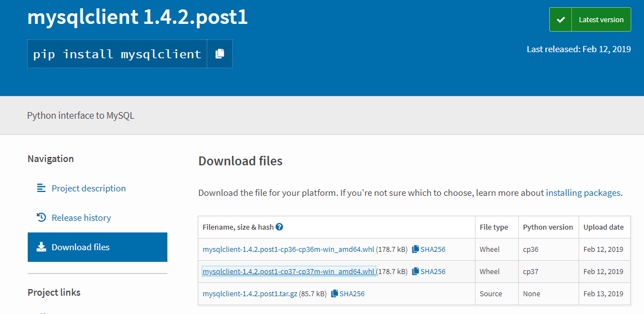Image resolution: width=644 pixels, height=314 pixels.
Task: Download the cp37 win_amd64 wheel file
Action: click(288, 272)
